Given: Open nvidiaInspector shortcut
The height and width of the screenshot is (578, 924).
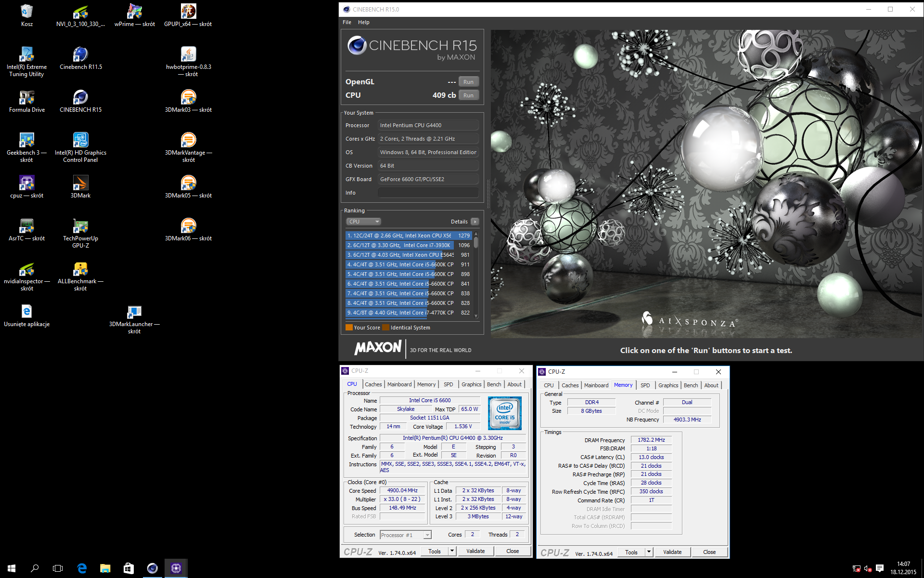Looking at the screenshot, I should click(x=27, y=276).
